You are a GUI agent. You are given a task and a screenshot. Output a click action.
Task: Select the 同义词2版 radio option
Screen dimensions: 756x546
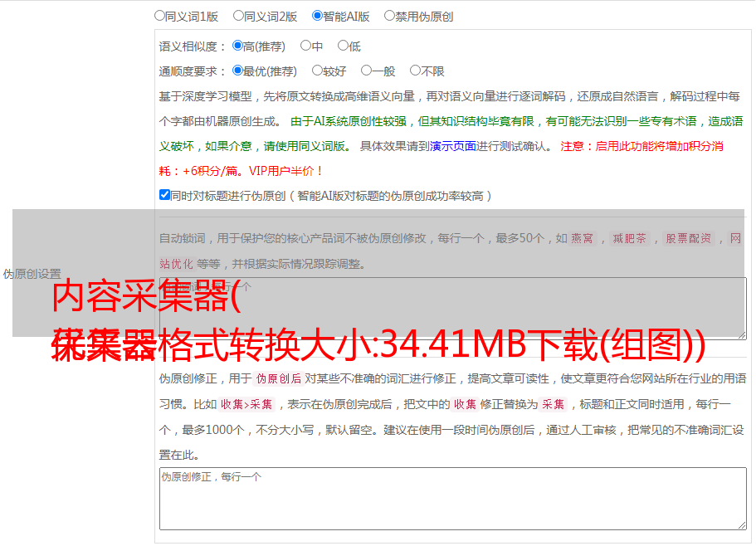click(238, 16)
